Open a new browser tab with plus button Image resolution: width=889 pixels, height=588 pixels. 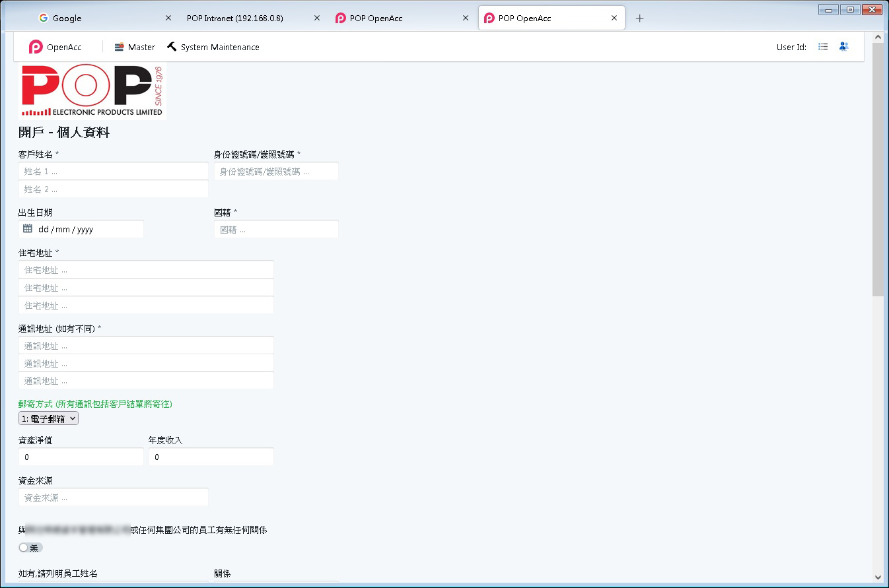pyautogui.click(x=639, y=18)
